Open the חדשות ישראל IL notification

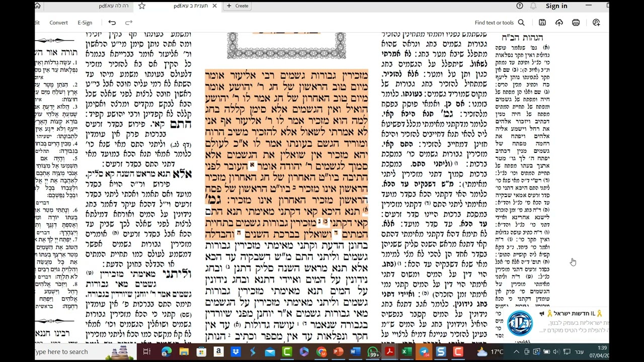click(555, 323)
